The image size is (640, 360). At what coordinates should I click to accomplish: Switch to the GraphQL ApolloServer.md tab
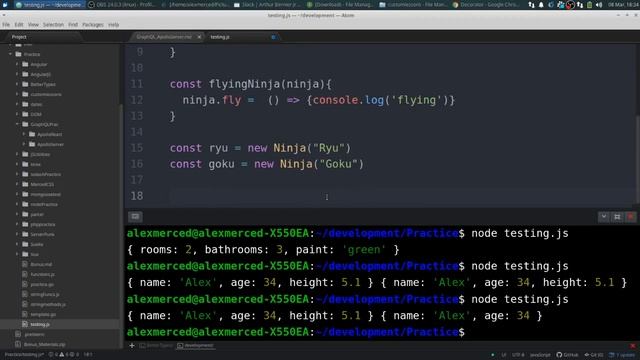pos(164,37)
